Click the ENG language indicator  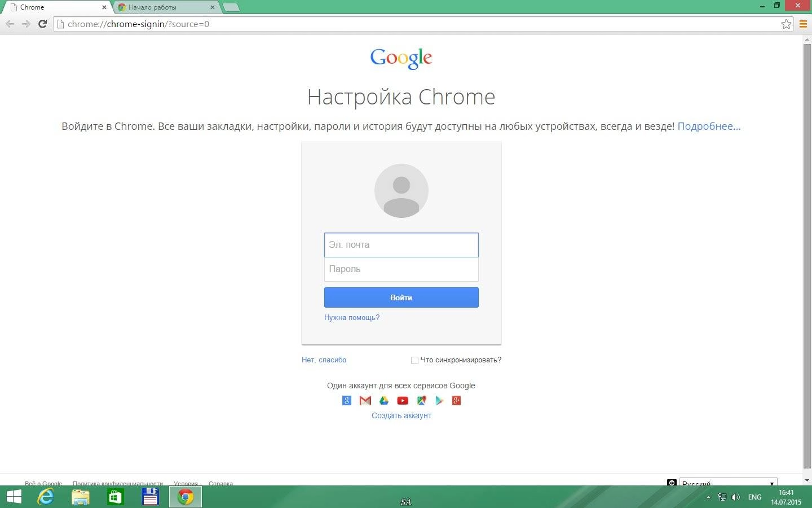click(754, 497)
